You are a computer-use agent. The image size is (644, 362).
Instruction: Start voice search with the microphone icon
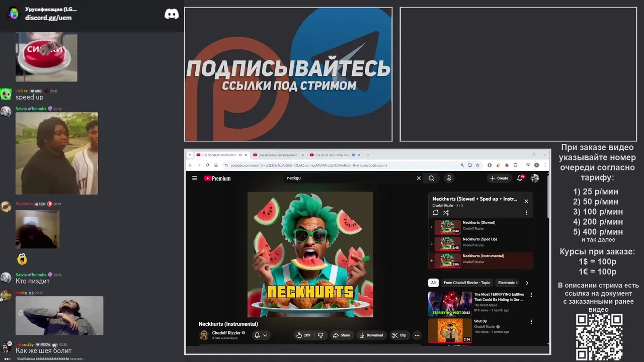tap(449, 178)
